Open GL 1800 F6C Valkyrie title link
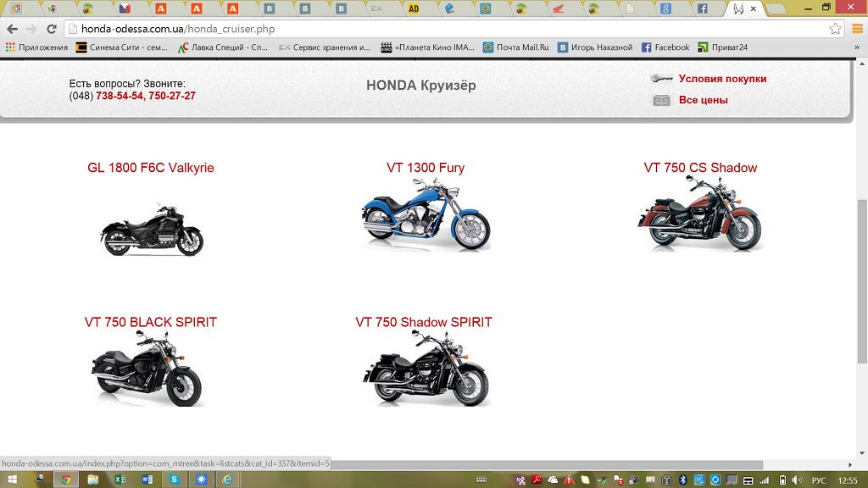This screenshot has height=488, width=868. 151,168
